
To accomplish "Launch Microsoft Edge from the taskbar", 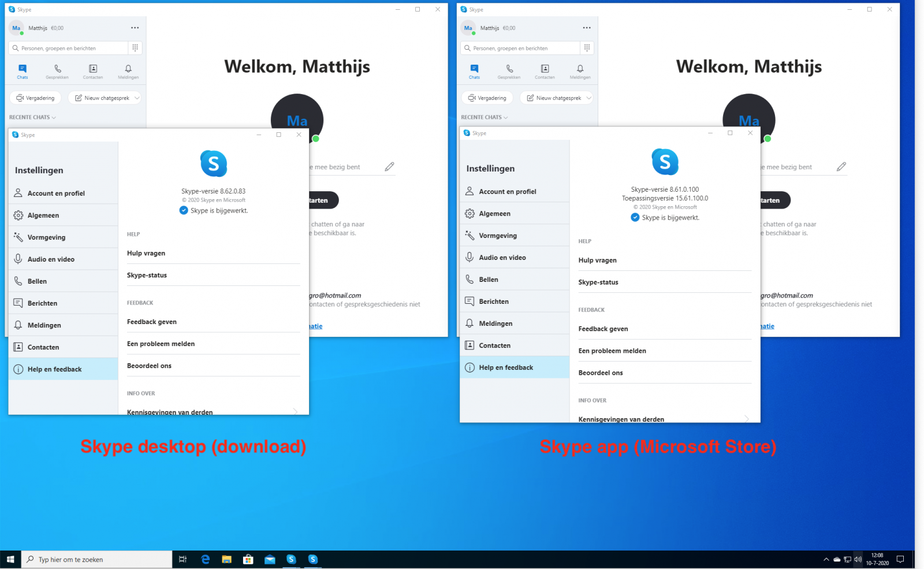I will coord(205,559).
